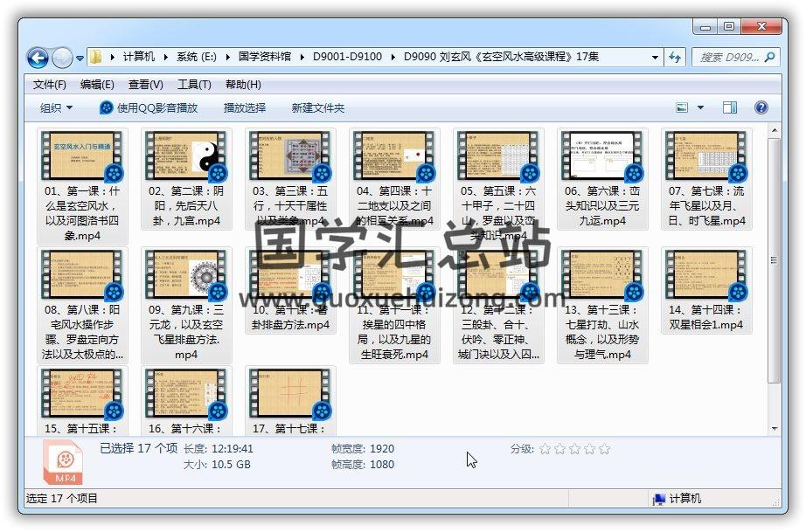
Task: Toggle the preview pane icon
Action: [x=729, y=107]
